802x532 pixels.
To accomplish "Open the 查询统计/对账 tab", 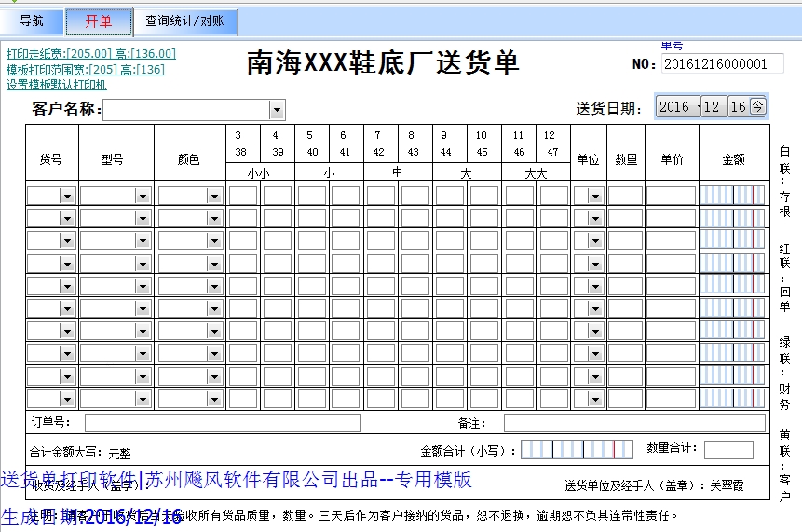I will click(x=185, y=21).
